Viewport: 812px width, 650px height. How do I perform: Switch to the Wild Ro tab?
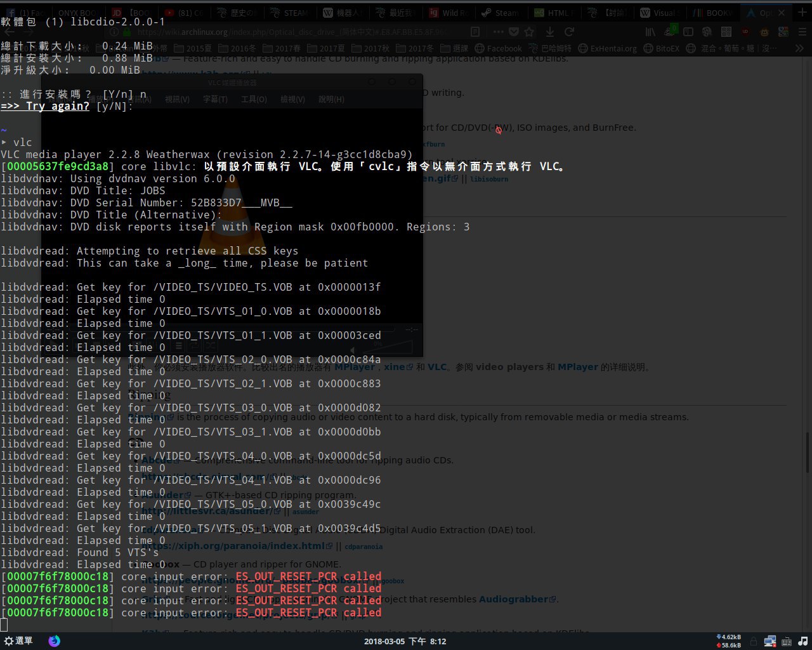449,12
